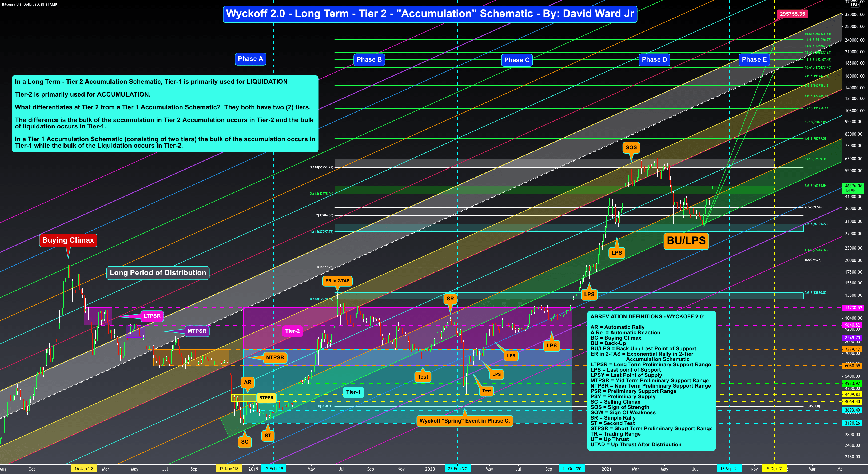The image size is (868, 474).
Task: Click the 2(36309.54) Fibonacci label
Action: 813,207
